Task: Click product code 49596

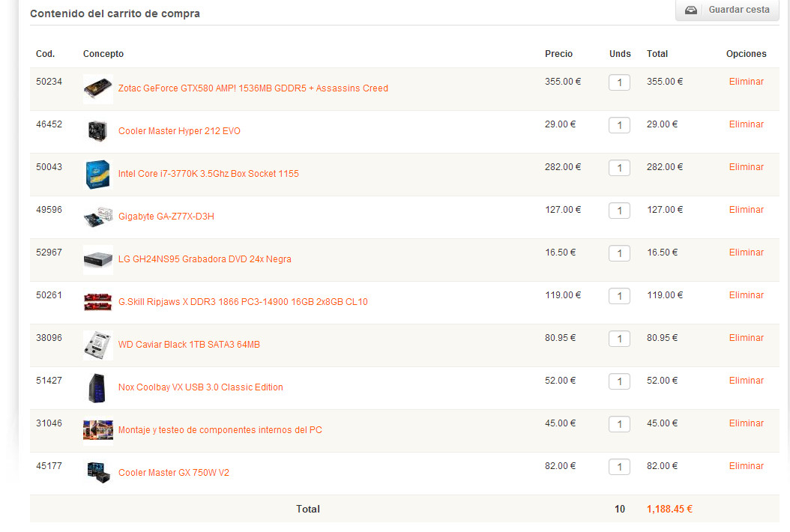Action: [x=49, y=210]
